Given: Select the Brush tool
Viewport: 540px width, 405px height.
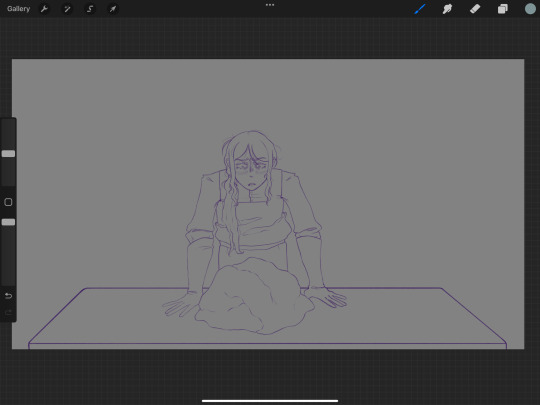Looking at the screenshot, I should (x=420, y=9).
